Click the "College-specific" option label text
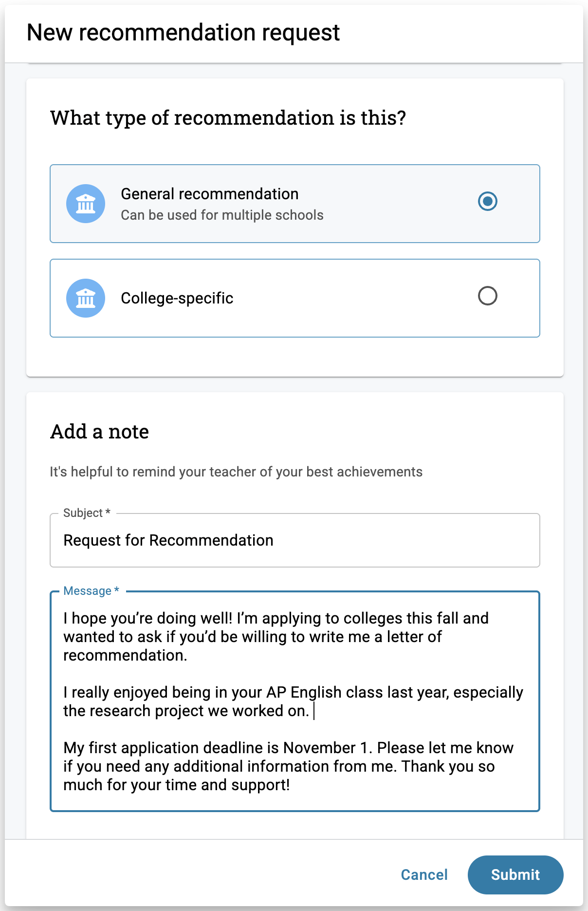The image size is (588, 911). 177,298
